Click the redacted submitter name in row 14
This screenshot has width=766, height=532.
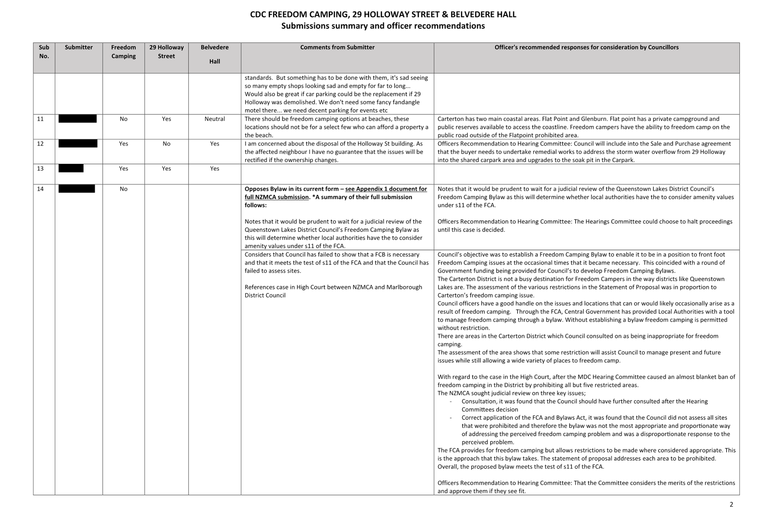pyautogui.click(x=77, y=189)
